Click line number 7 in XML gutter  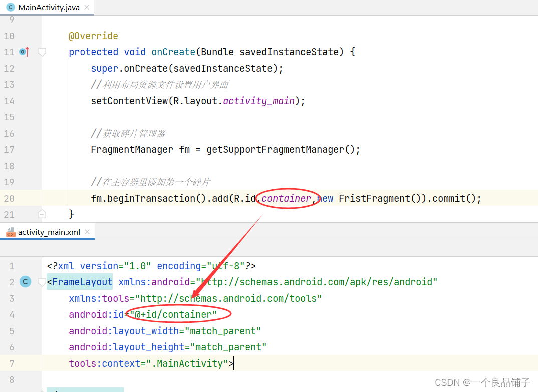(x=12, y=364)
